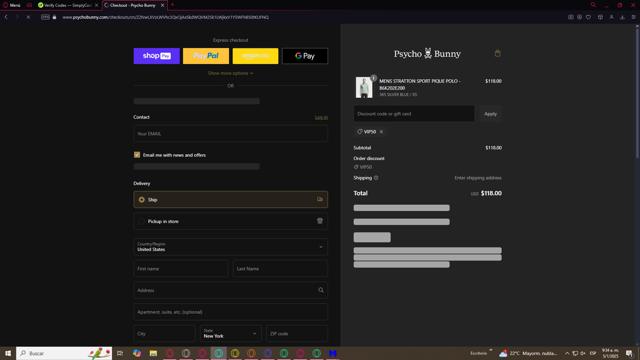Switch to the Verify Codes SimplyCodes tab

pyautogui.click(x=67, y=5)
